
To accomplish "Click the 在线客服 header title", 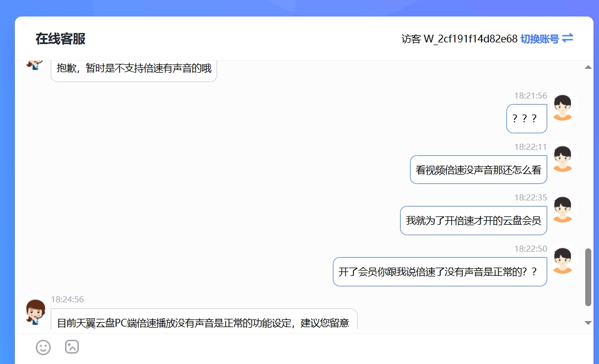I will [x=61, y=39].
